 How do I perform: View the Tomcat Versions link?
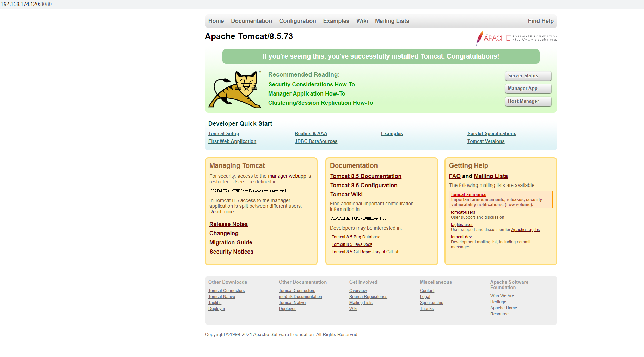point(486,141)
